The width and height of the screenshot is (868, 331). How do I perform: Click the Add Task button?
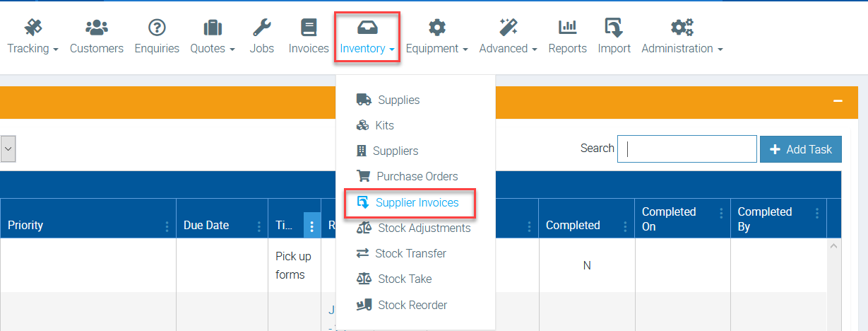pos(801,149)
